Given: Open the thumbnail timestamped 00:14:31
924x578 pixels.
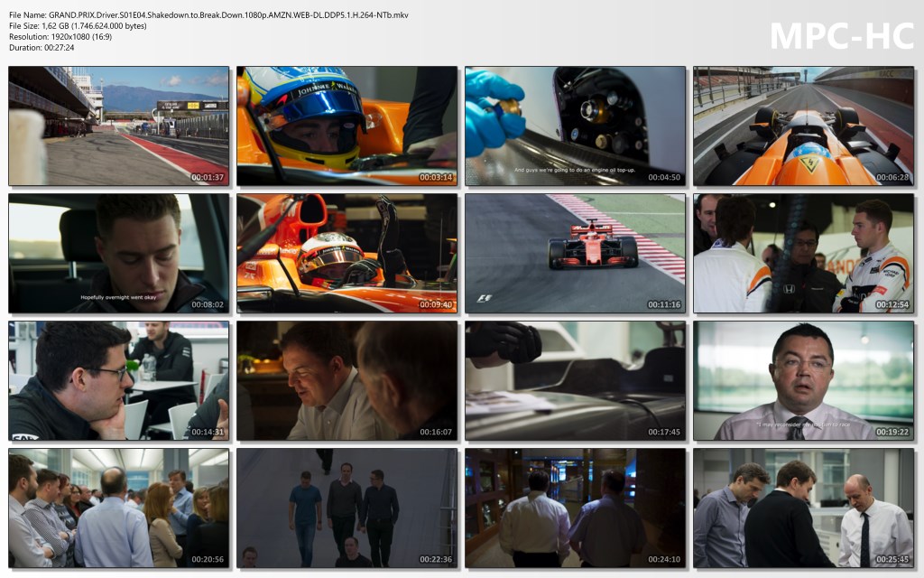Looking at the screenshot, I should (118, 380).
